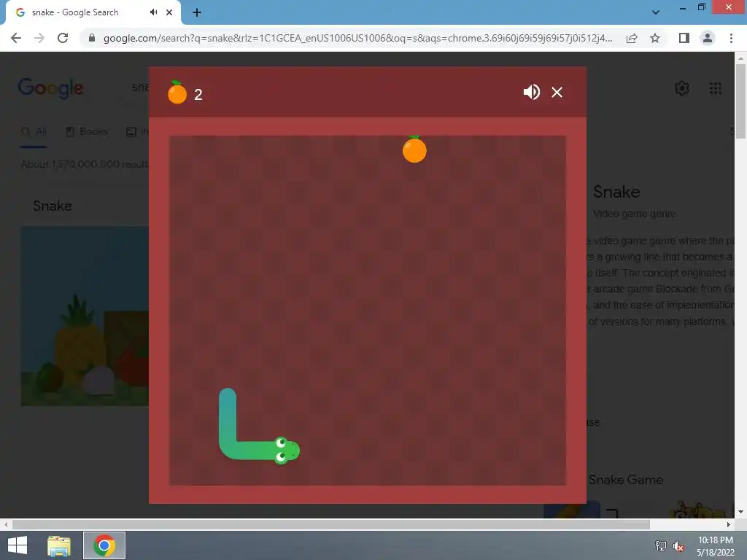
Task: Click the Google logo
Action: 50,88
